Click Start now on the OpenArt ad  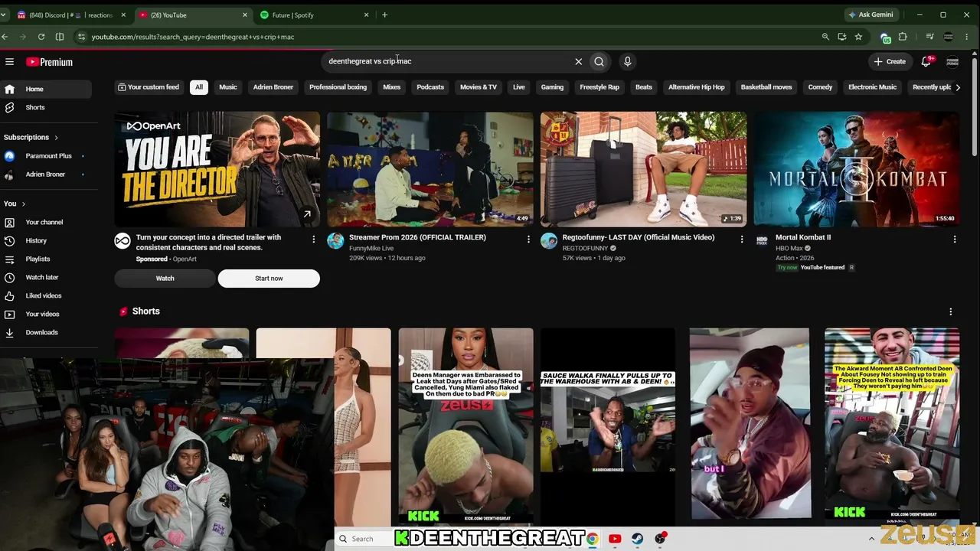coord(269,279)
